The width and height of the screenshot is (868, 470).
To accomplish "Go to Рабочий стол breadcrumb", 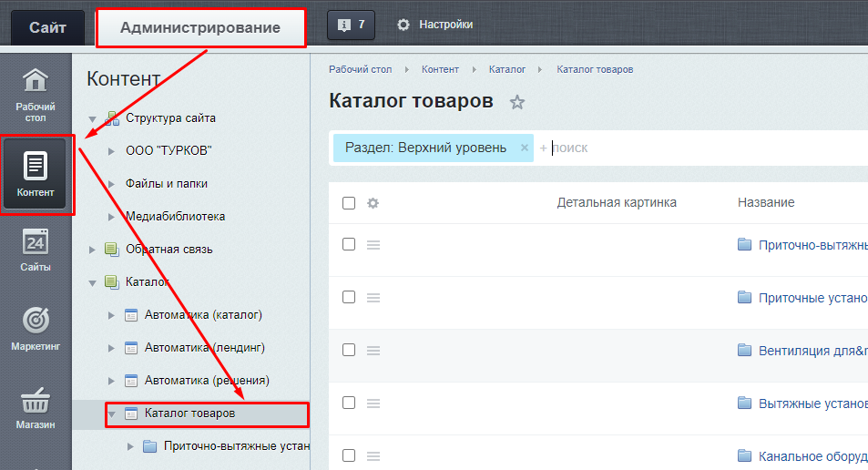I will pos(361,69).
